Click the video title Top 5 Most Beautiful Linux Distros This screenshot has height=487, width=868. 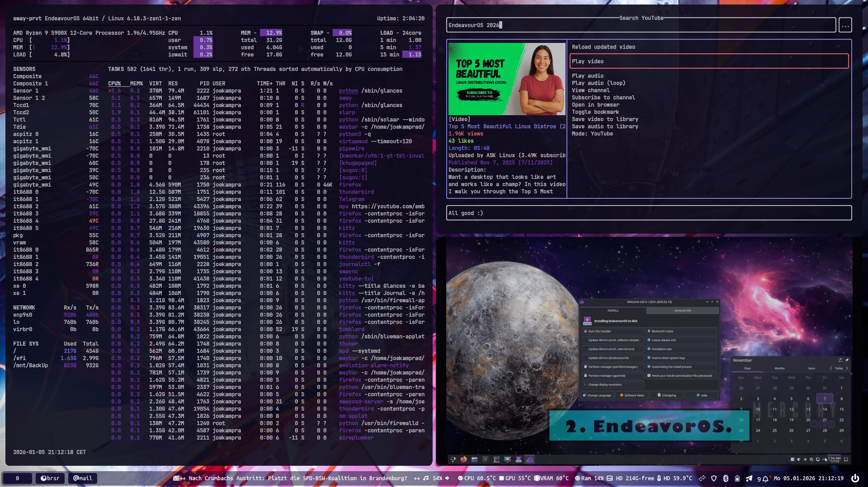coord(507,126)
